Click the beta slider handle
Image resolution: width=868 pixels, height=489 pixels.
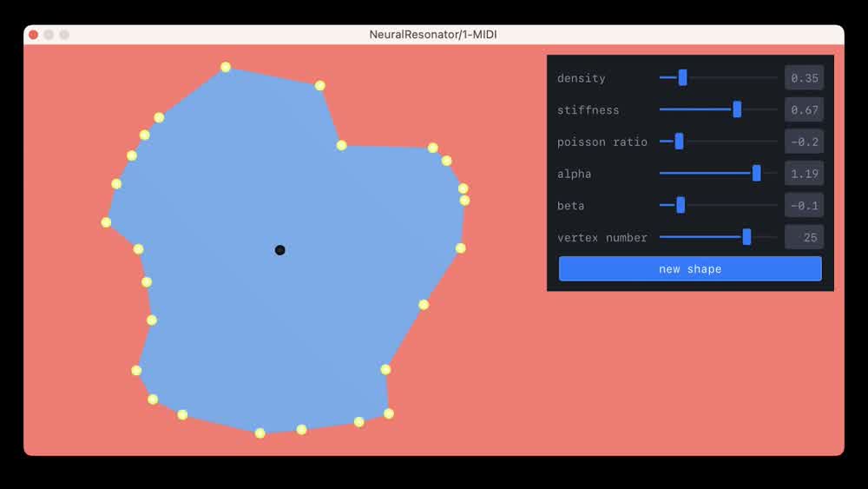pos(681,205)
